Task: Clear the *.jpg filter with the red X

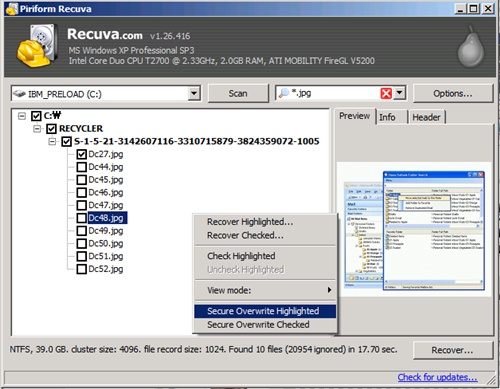Action: (386, 93)
